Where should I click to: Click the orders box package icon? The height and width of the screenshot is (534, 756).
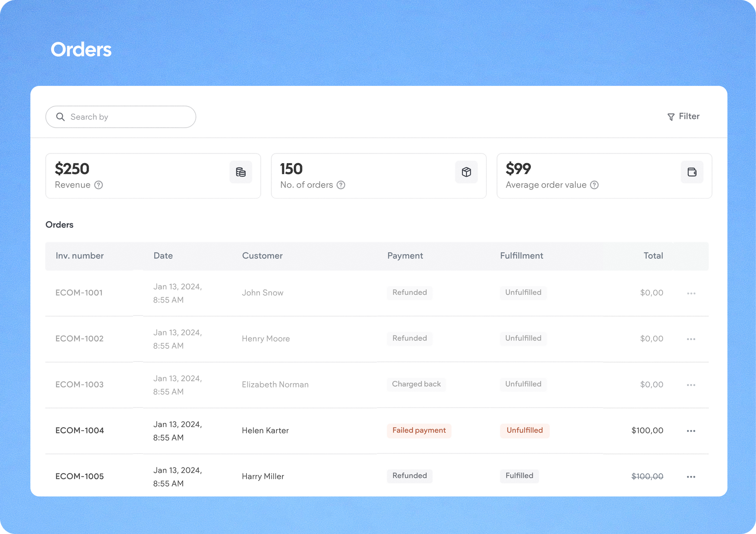click(x=466, y=172)
